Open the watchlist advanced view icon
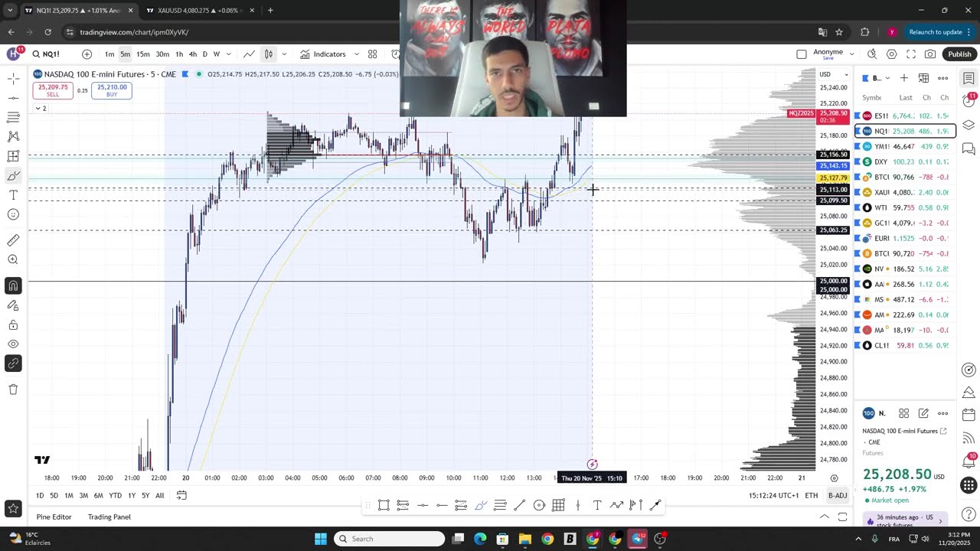Screen dimensions: 980x551 click(x=923, y=78)
